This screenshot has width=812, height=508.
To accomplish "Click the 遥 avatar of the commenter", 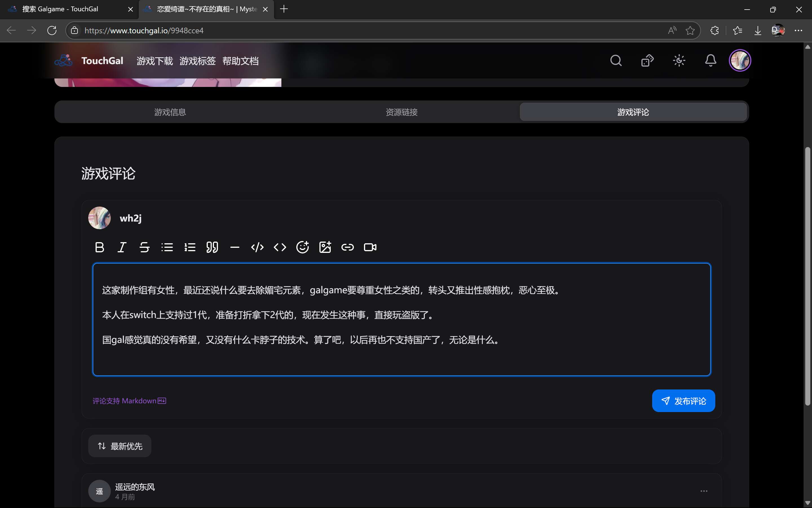I will pyautogui.click(x=99, y=491).
